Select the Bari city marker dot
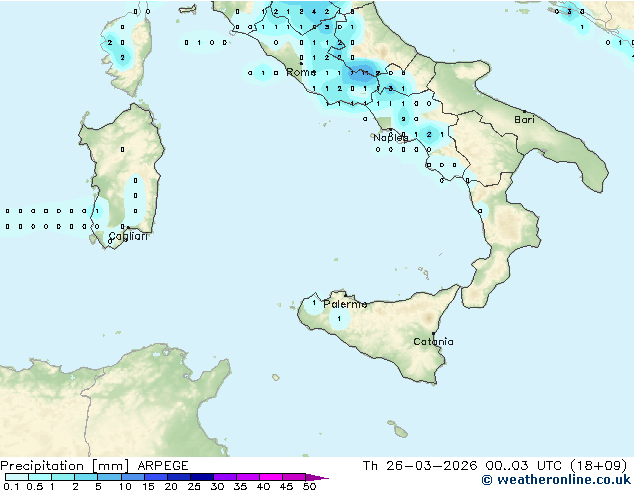 pos(524,111)
